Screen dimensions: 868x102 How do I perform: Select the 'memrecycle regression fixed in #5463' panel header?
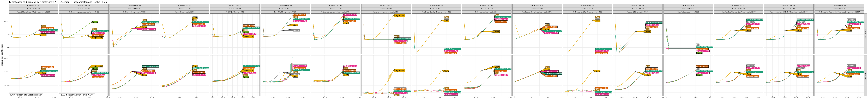(x=84, y=12)
